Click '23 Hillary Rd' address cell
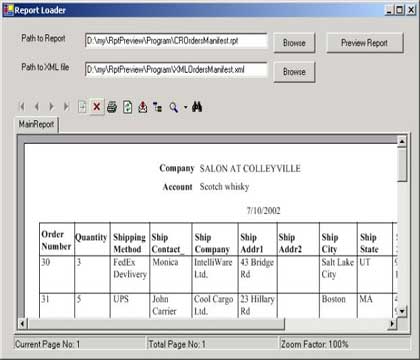The width and height of the screenshot is (420, 360). (257, 305)
